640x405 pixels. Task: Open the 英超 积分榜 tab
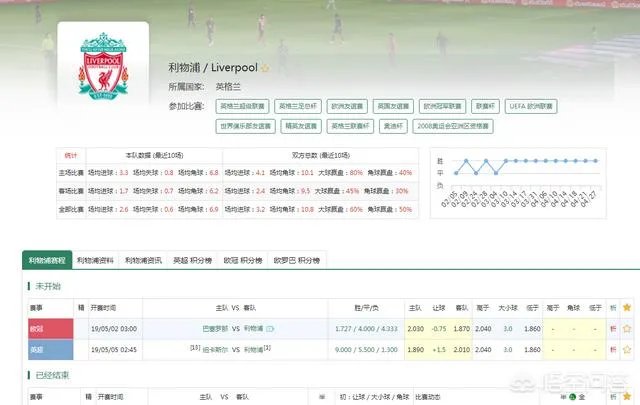[x=192, y=260]
